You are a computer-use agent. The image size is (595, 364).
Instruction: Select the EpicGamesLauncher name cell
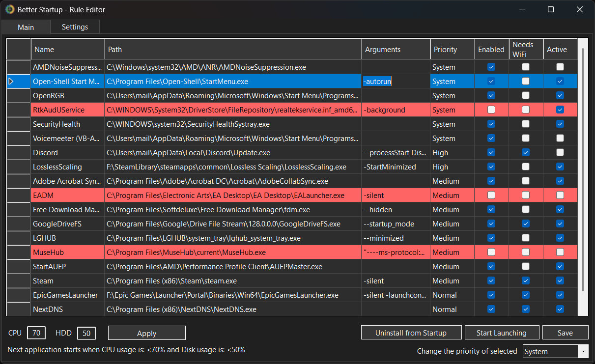[x=68, y=295]
